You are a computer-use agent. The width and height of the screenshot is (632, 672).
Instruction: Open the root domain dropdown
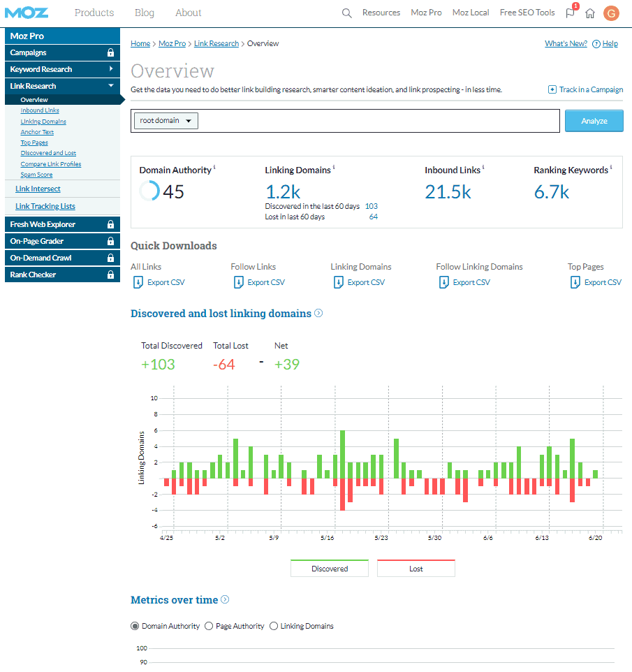pos(166,121)
